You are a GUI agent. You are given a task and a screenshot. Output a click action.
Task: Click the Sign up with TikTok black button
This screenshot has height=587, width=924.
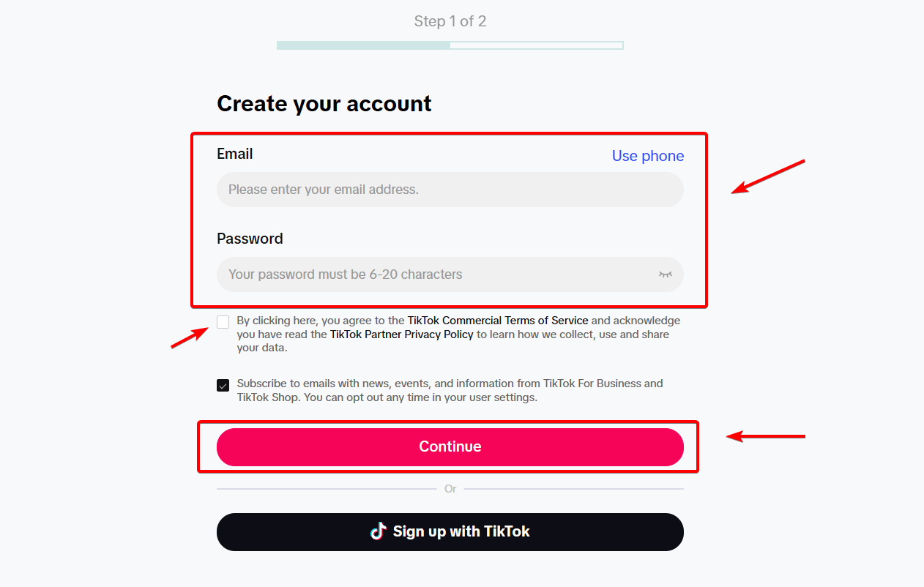tap(450, 531)
